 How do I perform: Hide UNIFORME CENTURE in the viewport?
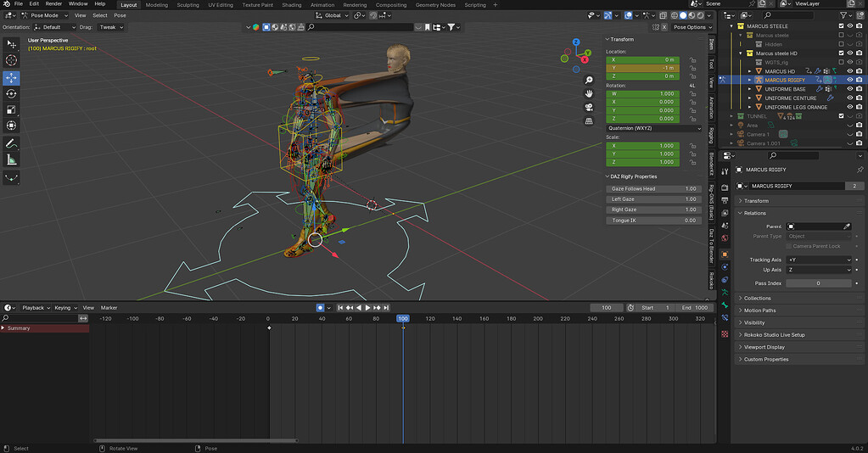(849, 98)
